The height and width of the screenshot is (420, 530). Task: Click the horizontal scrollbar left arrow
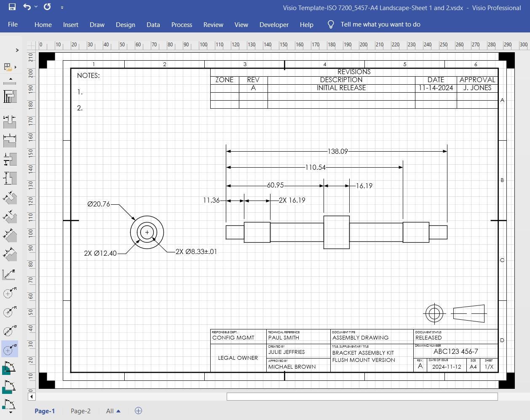32,396
